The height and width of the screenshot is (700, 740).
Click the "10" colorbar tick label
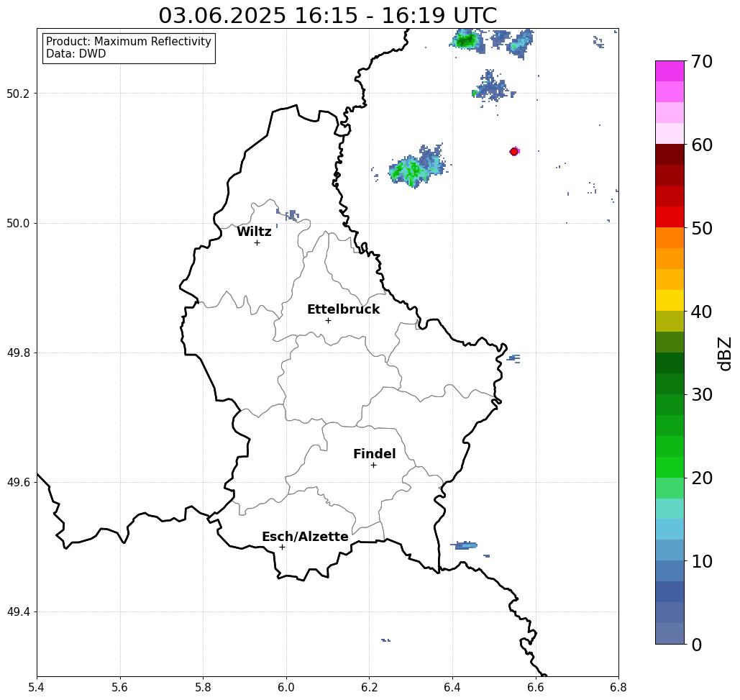(x=701, y=561)
